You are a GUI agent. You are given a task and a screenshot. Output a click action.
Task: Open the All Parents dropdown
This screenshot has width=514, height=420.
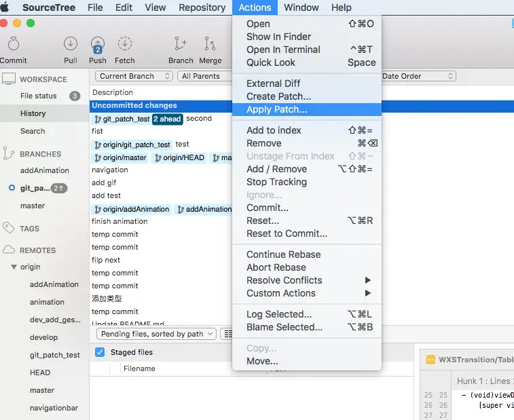click(204, 76)
